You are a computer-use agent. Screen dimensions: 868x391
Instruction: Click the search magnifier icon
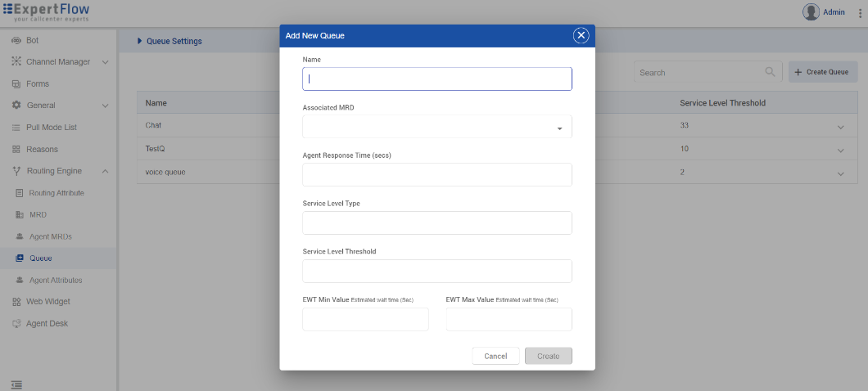pos(770,72)
